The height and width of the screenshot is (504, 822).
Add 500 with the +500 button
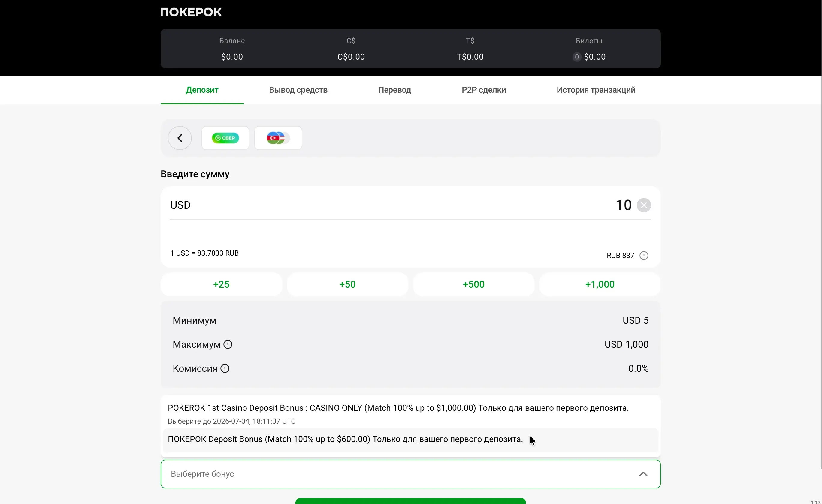pos(474,285)
